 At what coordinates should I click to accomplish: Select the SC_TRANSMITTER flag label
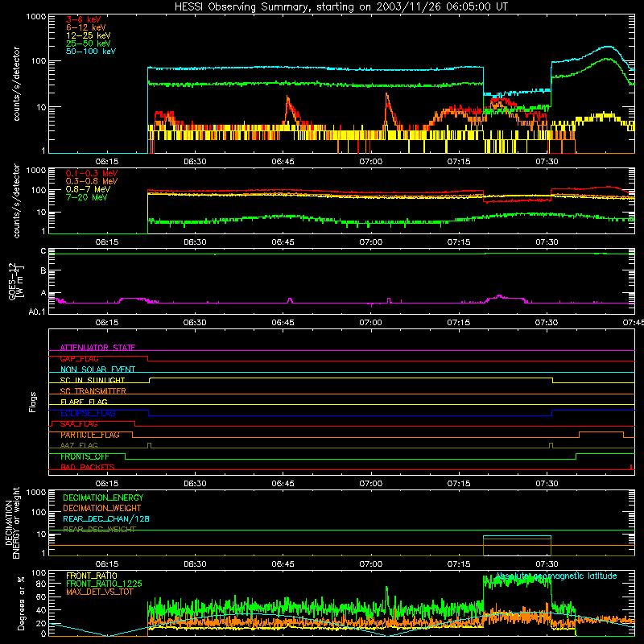(93, 391)
